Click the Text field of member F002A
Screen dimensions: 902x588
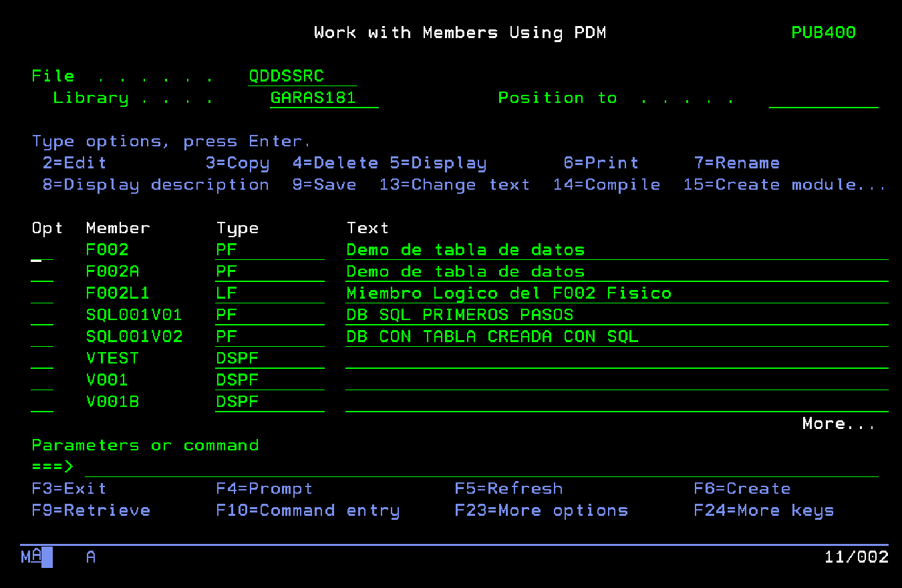(x=616, y=272)
